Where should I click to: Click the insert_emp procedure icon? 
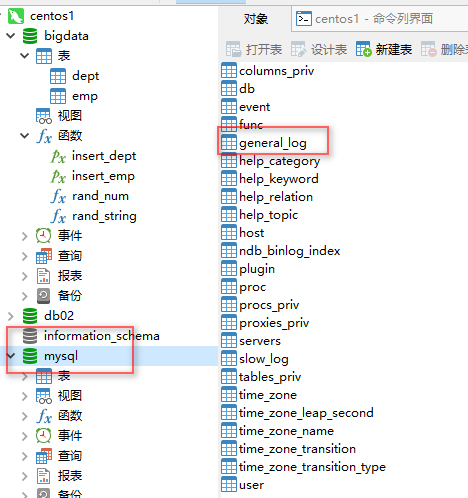58,176
